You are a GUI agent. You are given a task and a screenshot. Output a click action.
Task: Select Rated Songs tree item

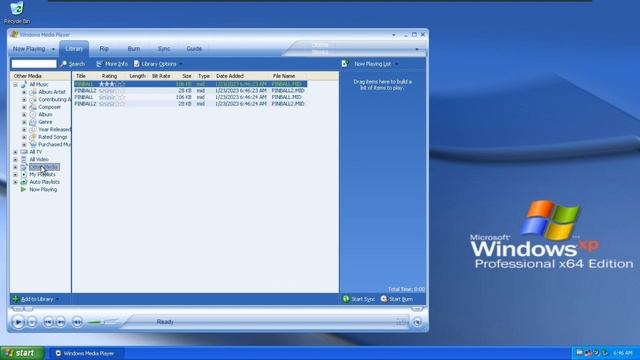[x=53, y=137]
